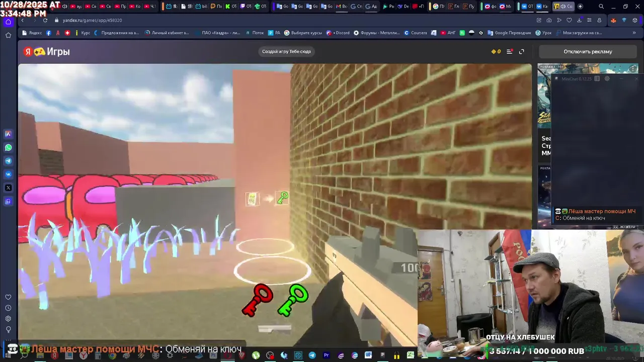This screenshot has height=362, width=644.
Task: Switch to the Twitch ОТ tab
Action: [x=246, y=7]
